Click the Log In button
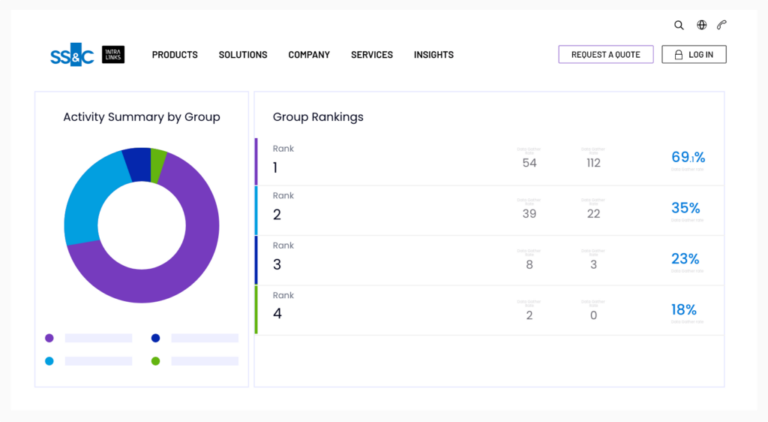 694,55
